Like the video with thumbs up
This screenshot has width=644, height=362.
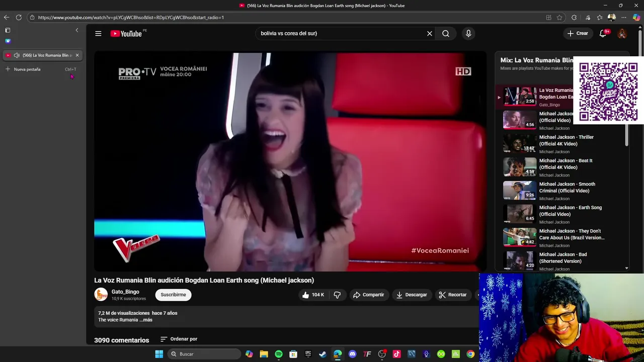pos(313,295)
